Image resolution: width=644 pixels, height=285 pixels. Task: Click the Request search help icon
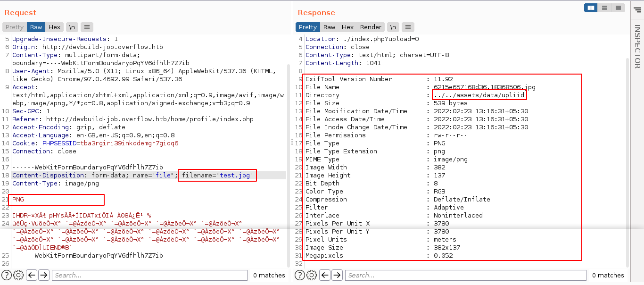click(7, 275)
